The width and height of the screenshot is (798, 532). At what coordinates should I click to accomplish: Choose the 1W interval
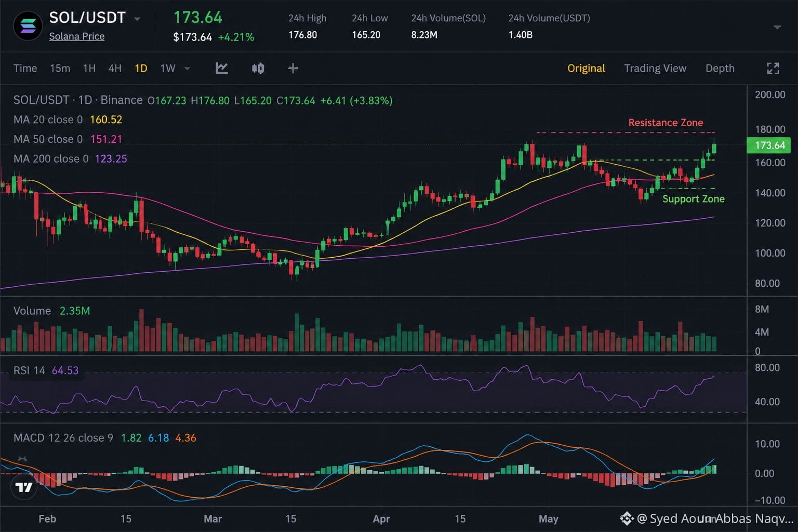(x=167, y=68)
